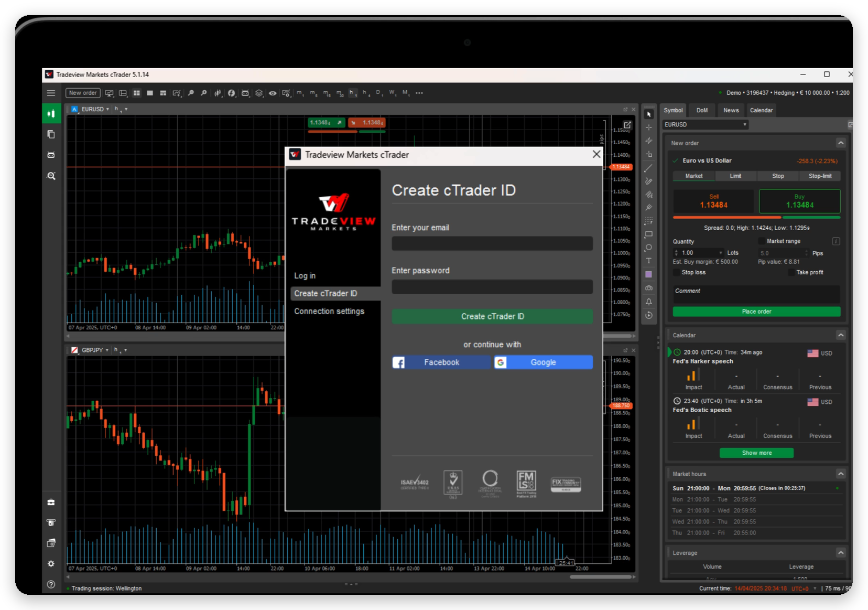Open price alert bell tool
Screen dimensions: 868x610
point(648,302)
